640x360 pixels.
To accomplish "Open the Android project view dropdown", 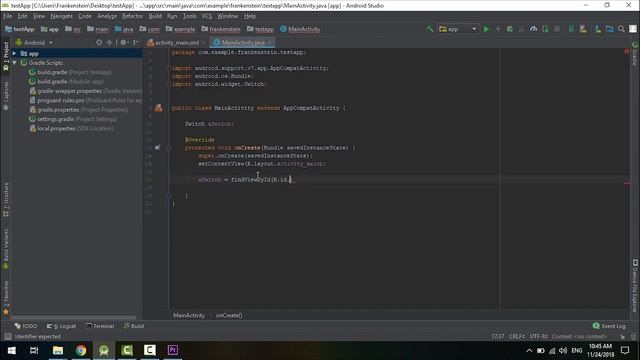I will [x=34, y=42].
